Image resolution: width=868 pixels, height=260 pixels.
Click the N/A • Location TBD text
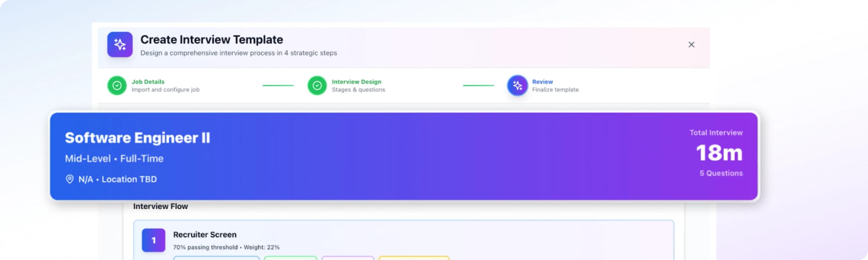(118, 179)
